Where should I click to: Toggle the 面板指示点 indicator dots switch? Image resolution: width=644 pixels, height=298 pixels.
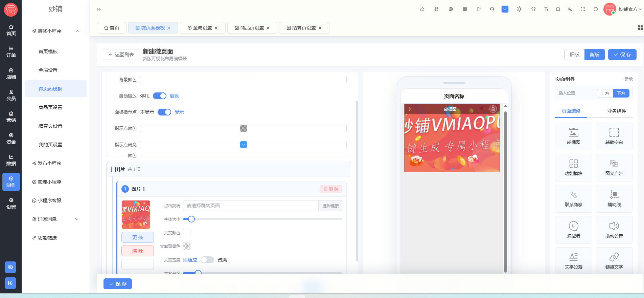click(x=164, y=112)
